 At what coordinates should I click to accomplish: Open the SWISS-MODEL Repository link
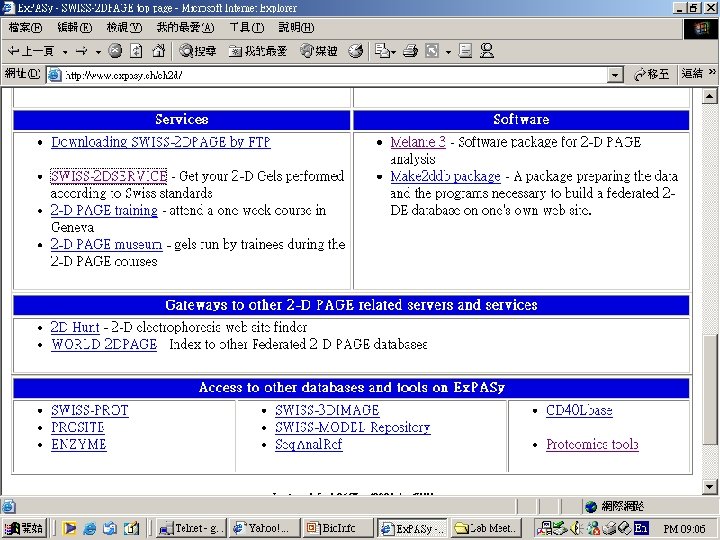353,428
